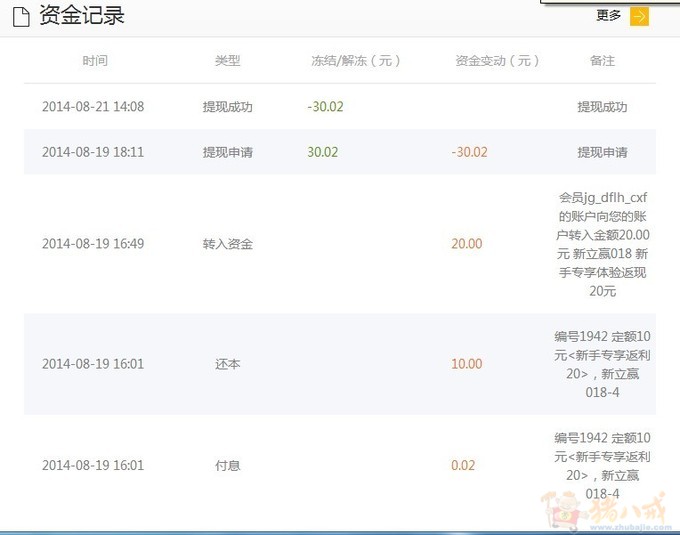
Task: Click 提现成功 in the 类型 column
Action: pyautogui.click(x=228, y=107)
